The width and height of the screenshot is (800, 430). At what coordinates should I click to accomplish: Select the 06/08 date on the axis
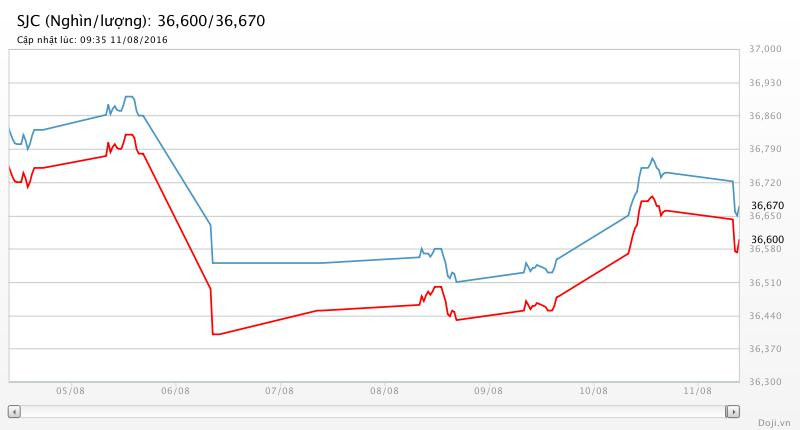point(174,392)
